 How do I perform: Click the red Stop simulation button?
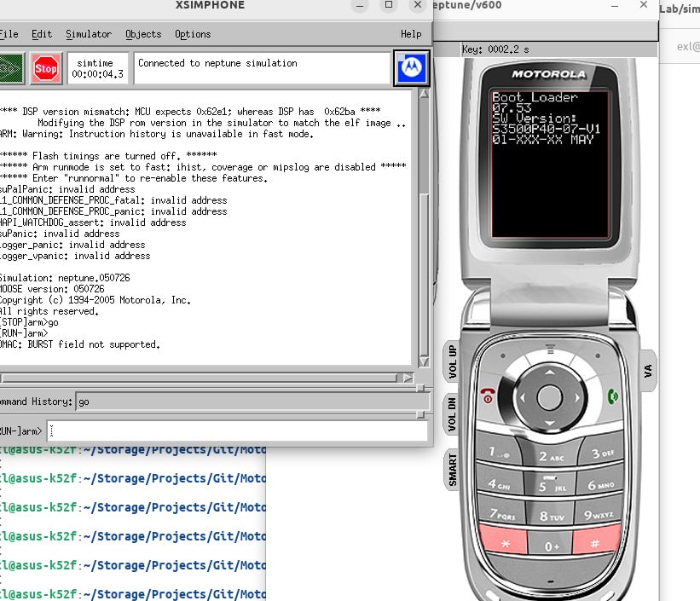(x=45, y=68)
